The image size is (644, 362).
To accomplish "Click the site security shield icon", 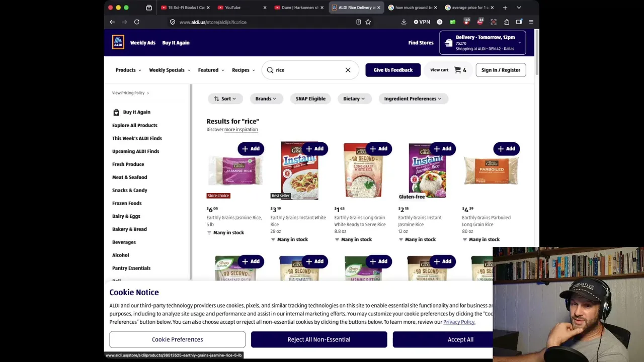I will (x=173, y=22).
